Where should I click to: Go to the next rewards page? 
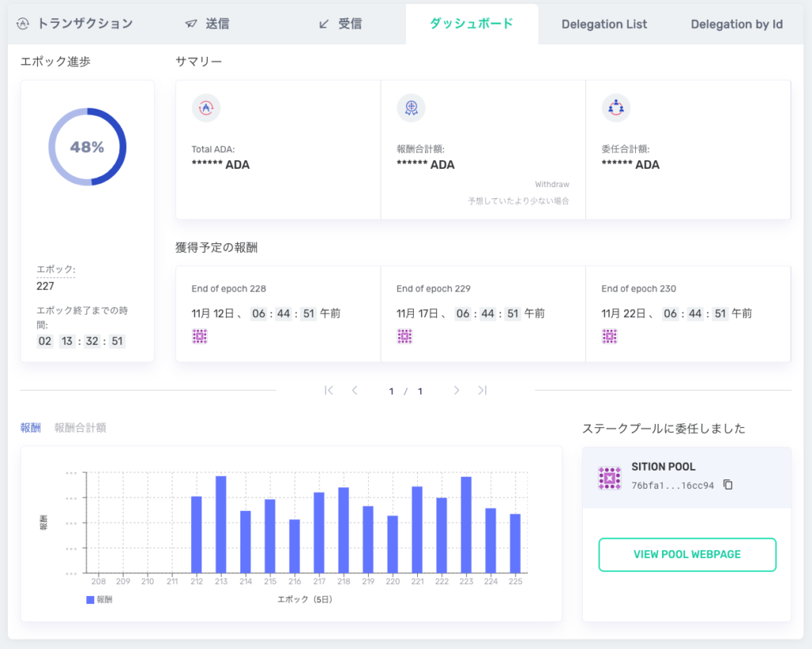point(457,391)
